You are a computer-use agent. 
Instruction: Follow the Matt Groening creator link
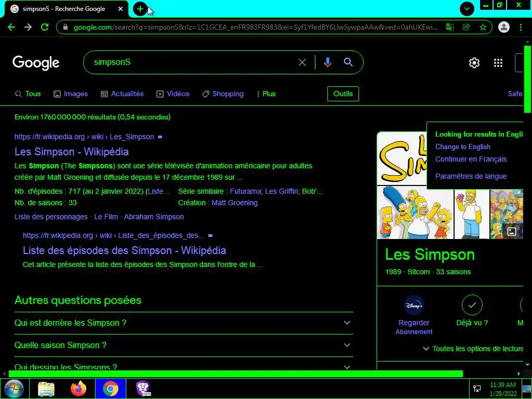click(234, 203)
